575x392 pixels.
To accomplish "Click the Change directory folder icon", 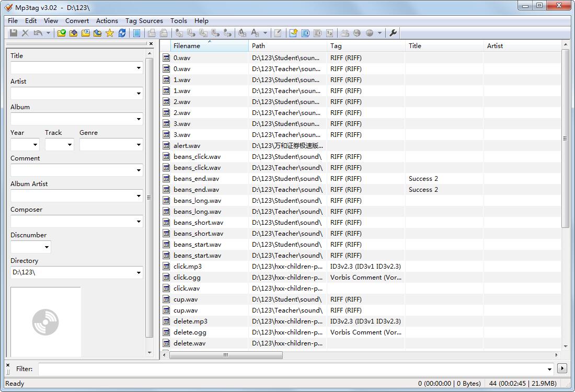I will tap(61, 33).
